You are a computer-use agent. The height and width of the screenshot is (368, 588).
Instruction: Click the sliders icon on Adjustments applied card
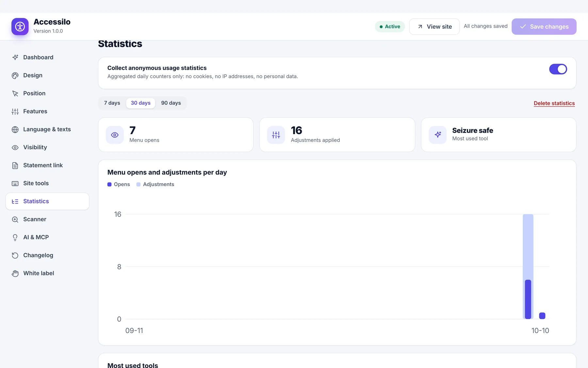pos(276,135)
